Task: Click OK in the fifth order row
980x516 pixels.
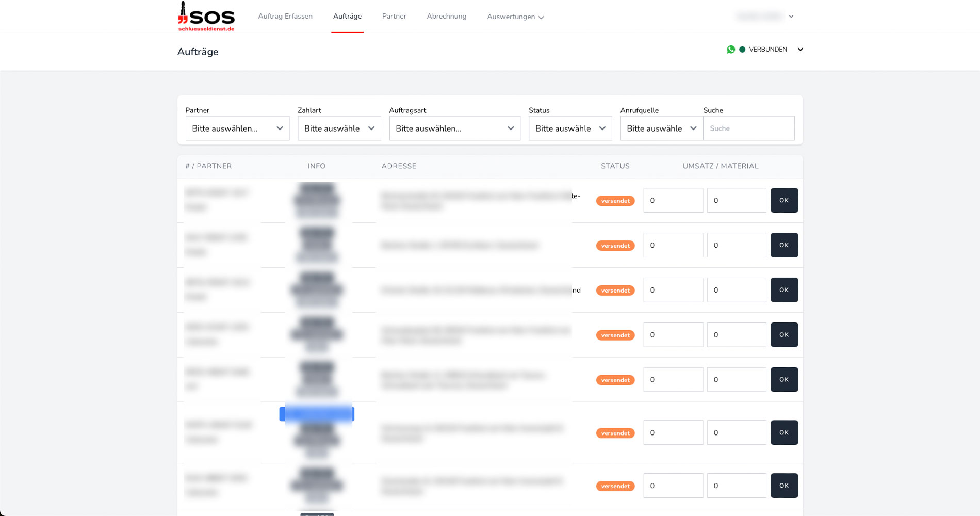Action: point(784,380)
